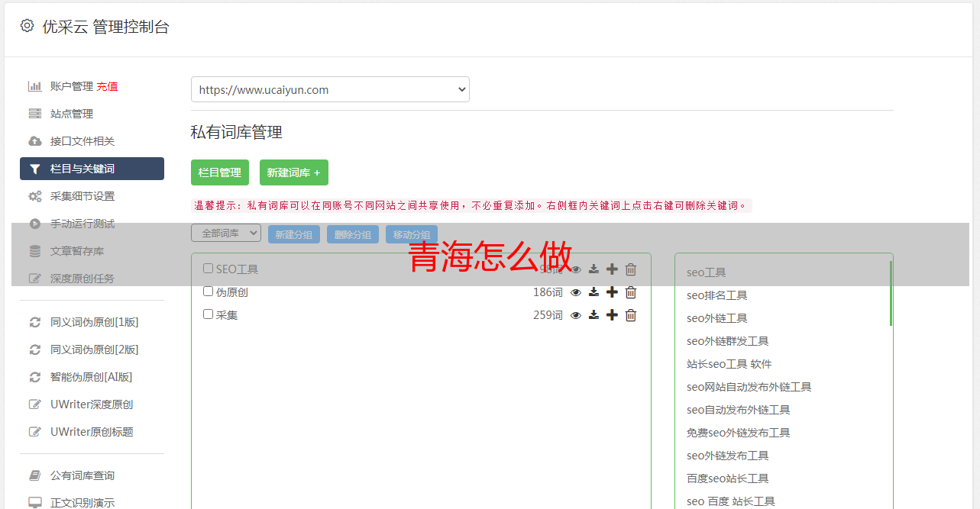Image resolution: width=980 pixels, height=509 pixels.
Task: Download the 采集 word library
Action: [x=594, y=315]
